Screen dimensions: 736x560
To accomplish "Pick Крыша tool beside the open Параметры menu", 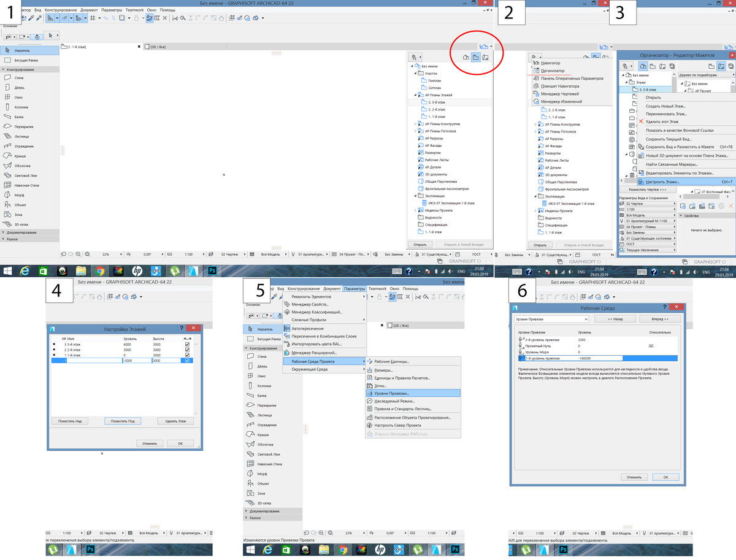I will 273,435.
